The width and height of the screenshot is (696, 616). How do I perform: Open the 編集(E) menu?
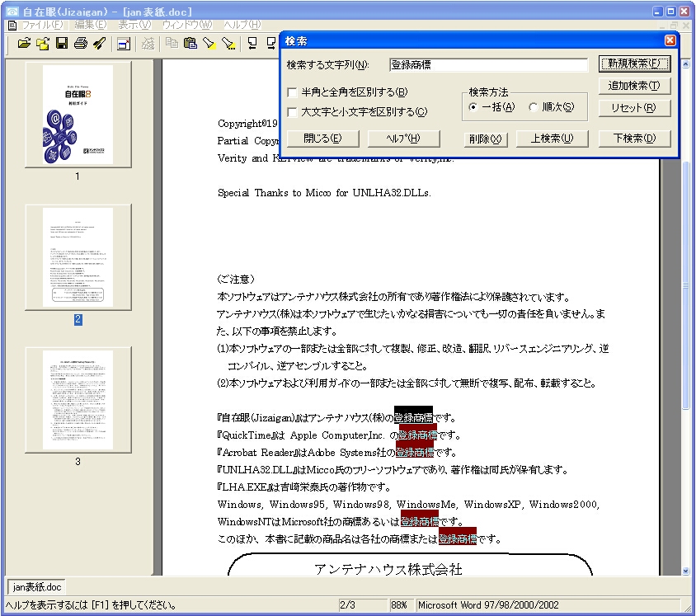point(91,25)
